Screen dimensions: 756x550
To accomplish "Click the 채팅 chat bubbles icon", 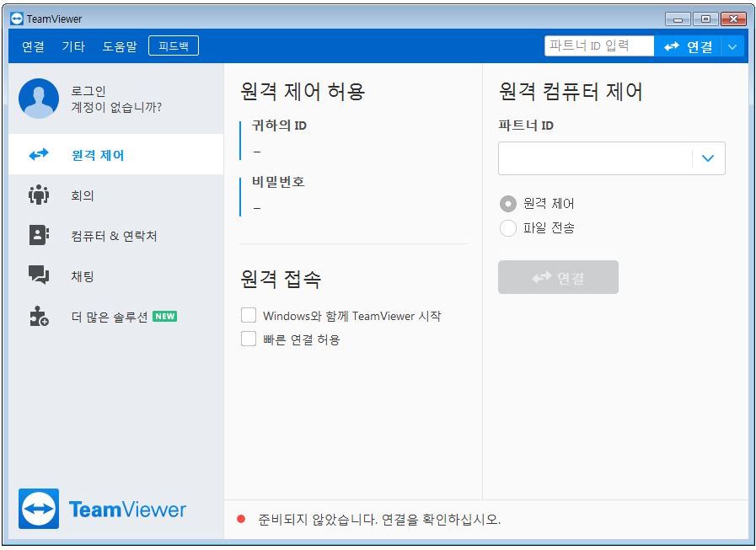I will tap(39, 275).
